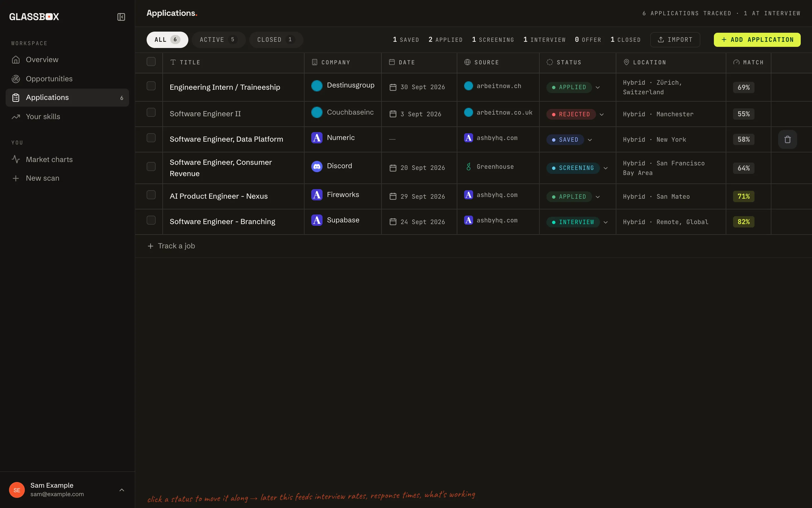Screen dimensions: 812x508
Task: Open the APPLIED status dropdown for Destinusgroup
Action: click(x=573, y=87)
